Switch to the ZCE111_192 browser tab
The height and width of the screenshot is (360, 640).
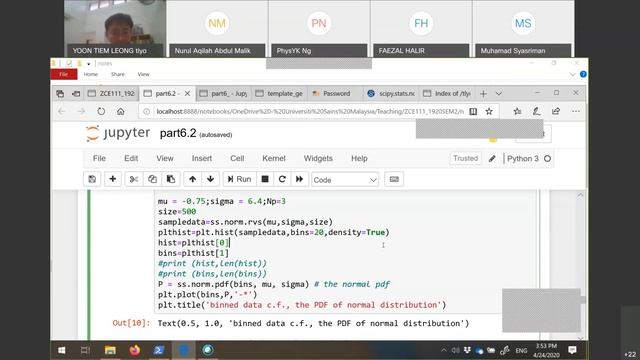click(112, 93)
